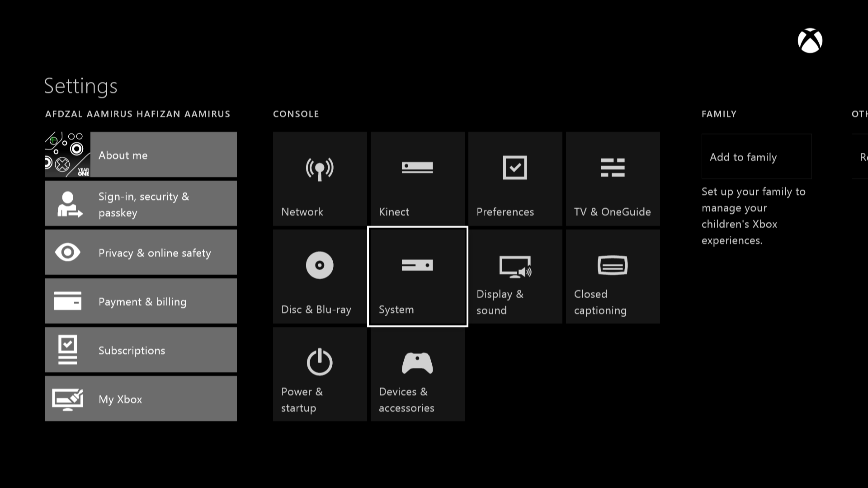
Task: Click About me profile section
Action: pyautogui.click(x=142, y=155)
